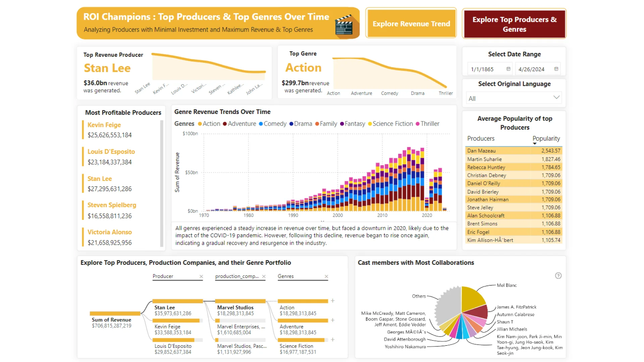Select Steven Spielberg profitable producer card
The image size is (644, 362).
click(121, 210)
